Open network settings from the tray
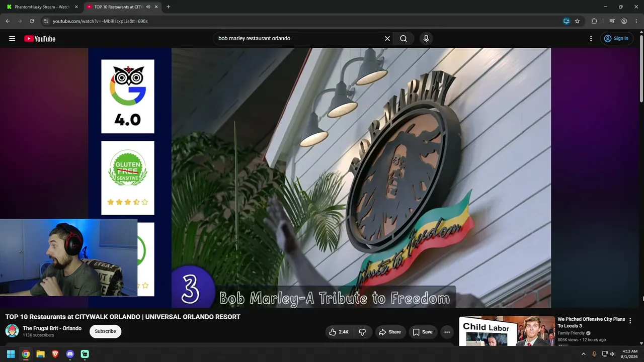This screenshot has width=644, height=362. 605,354
